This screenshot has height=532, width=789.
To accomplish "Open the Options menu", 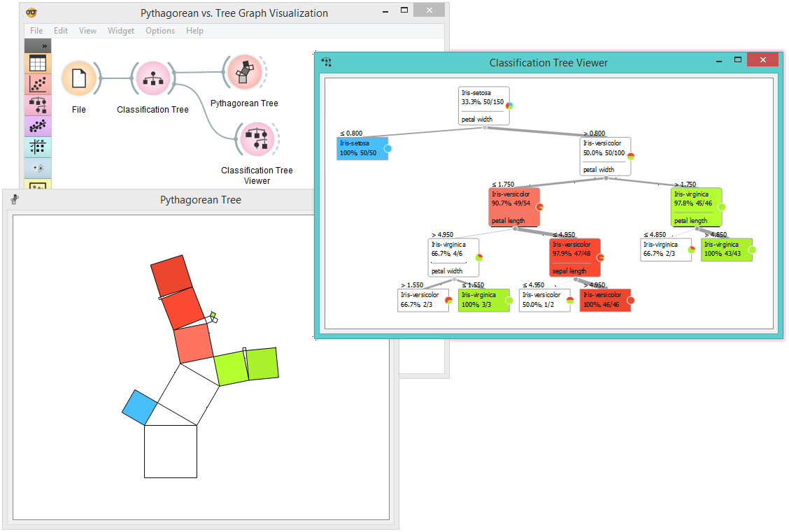I will (160, 30).
